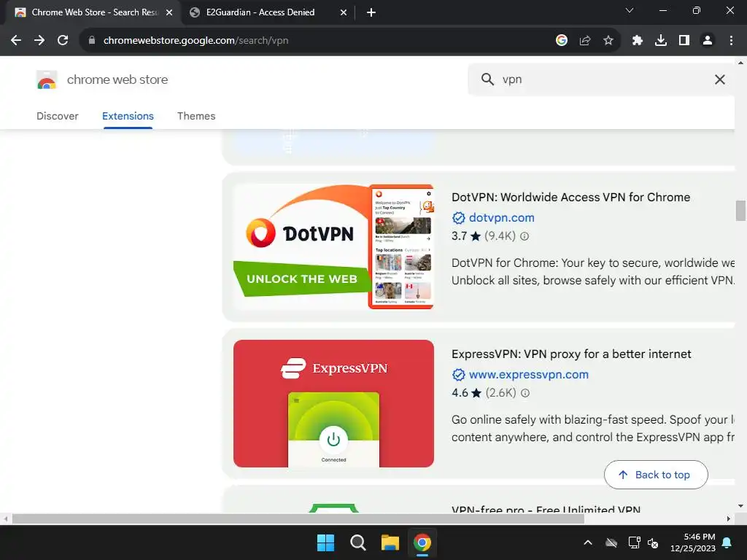
Task: Show rating info icon for ExpressVPN
Action: 525,393
